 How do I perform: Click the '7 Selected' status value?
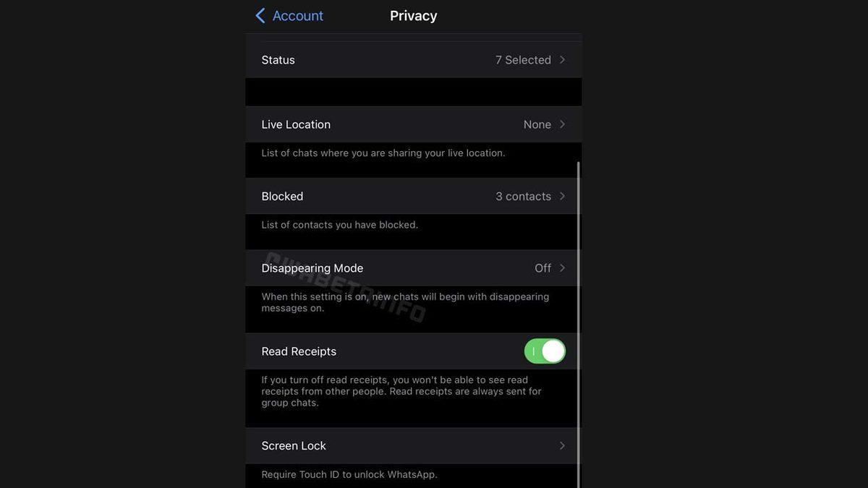click(x=523, y=60)
